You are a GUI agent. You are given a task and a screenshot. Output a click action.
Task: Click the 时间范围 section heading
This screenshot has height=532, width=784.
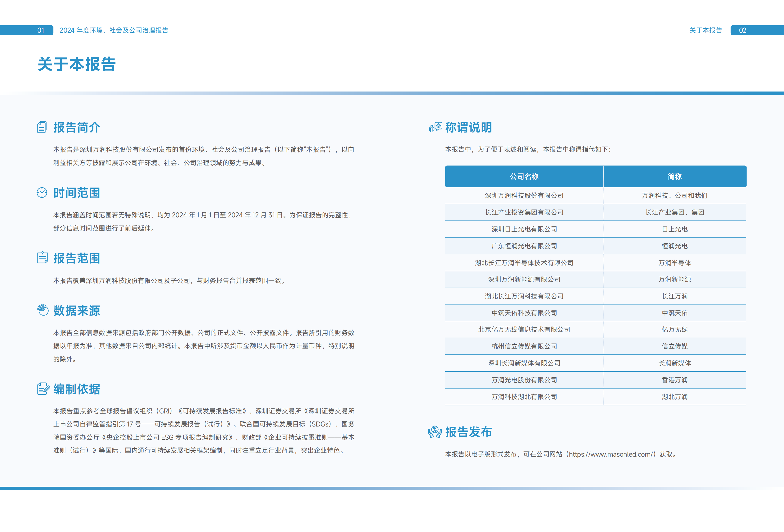coord(77,193)
